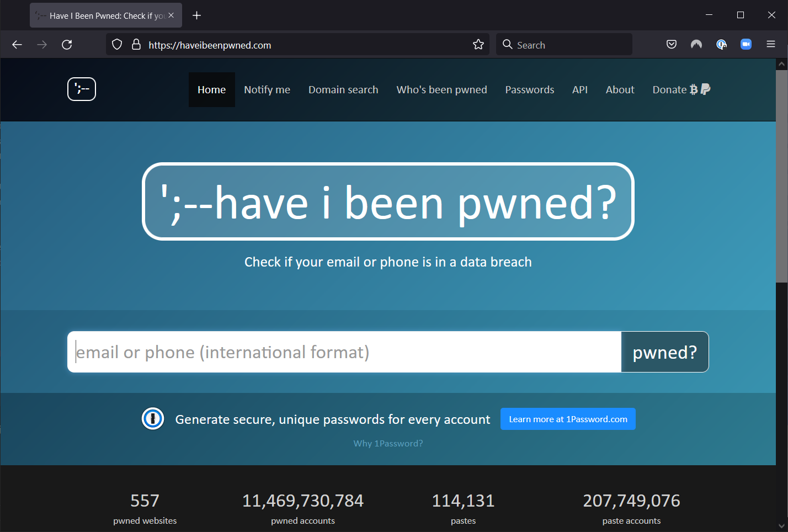Close the Have I Been Pwned tab
This screenshot has width=788, height=532.
[171, 15]
